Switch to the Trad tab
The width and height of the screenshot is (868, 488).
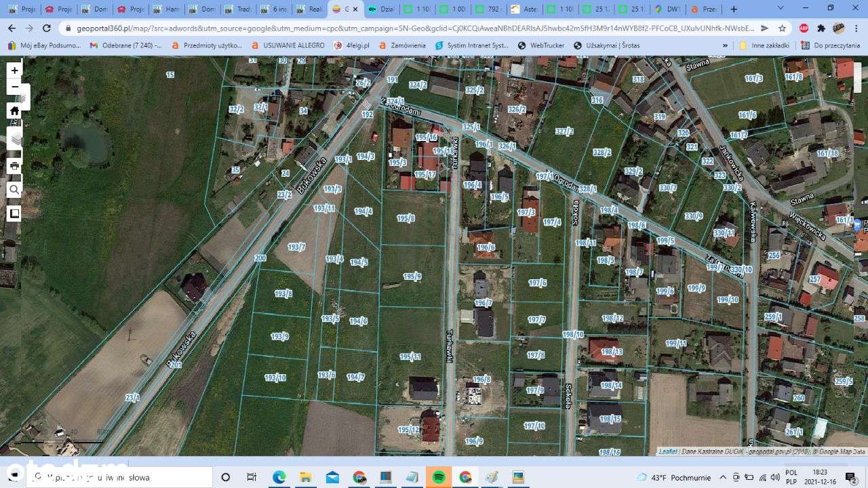click(237, 9)
